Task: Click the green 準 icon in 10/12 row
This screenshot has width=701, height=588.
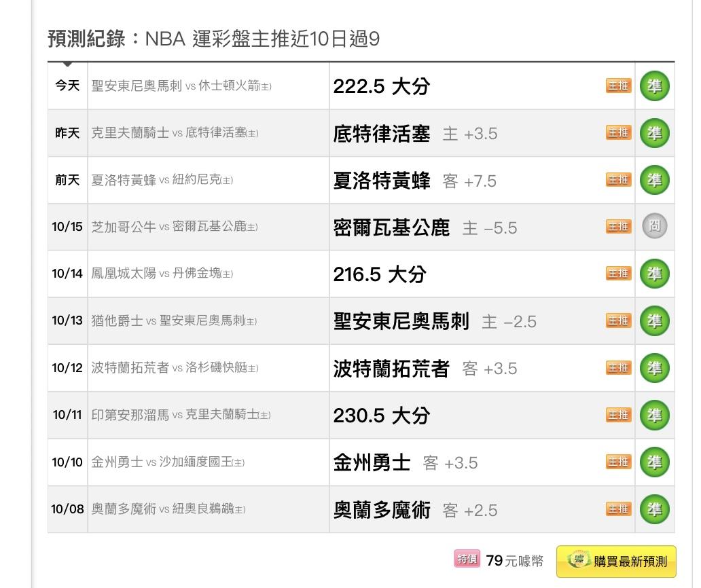Action: click(x=655, y=368)
